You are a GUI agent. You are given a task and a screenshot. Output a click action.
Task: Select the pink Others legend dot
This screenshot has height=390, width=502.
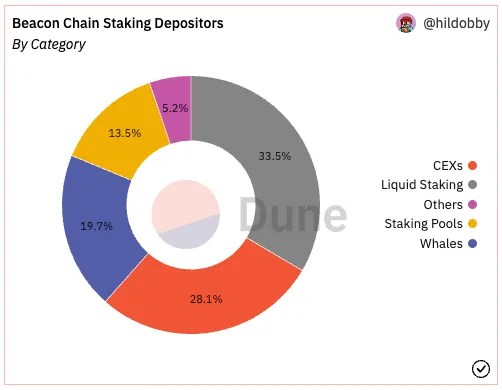point(472,204)
